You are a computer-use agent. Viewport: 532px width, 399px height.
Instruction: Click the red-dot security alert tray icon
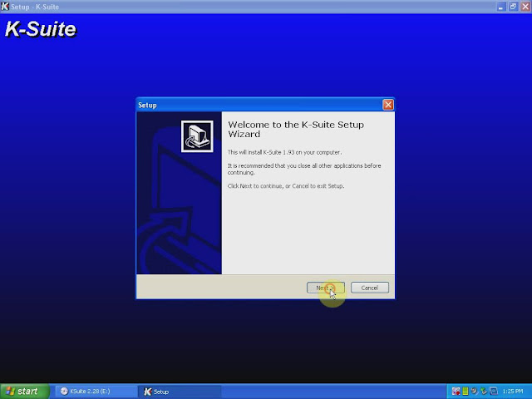coord(456,392)
